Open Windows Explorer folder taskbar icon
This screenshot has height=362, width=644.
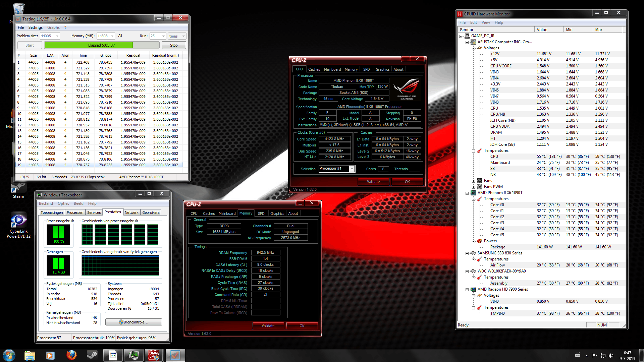coord(30,355)
